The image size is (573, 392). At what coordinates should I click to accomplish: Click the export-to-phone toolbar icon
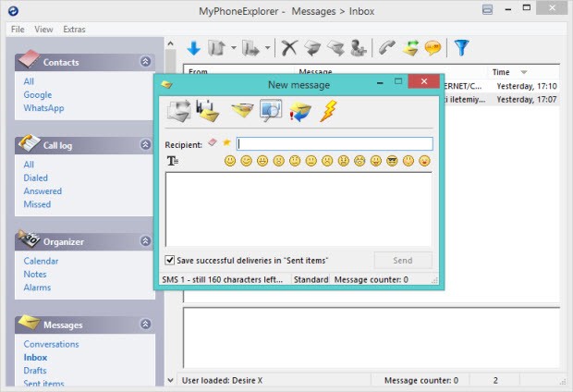(x=216, y=48)
